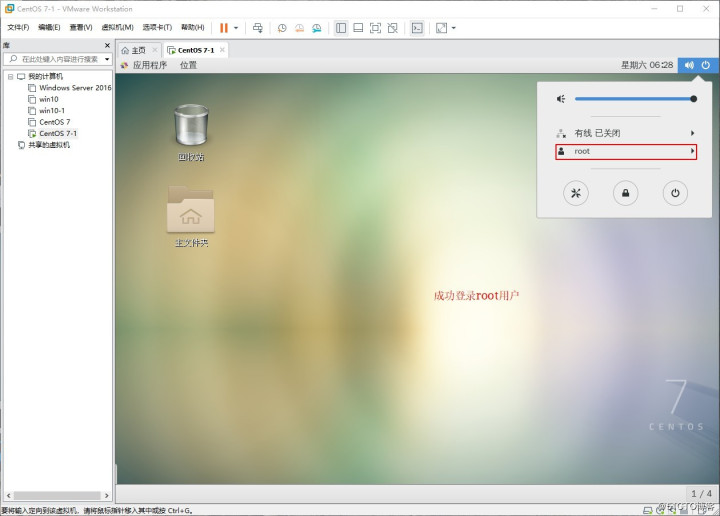720x516 pixels.
Task: Set volume on the slider track
Action: (633, 99)
